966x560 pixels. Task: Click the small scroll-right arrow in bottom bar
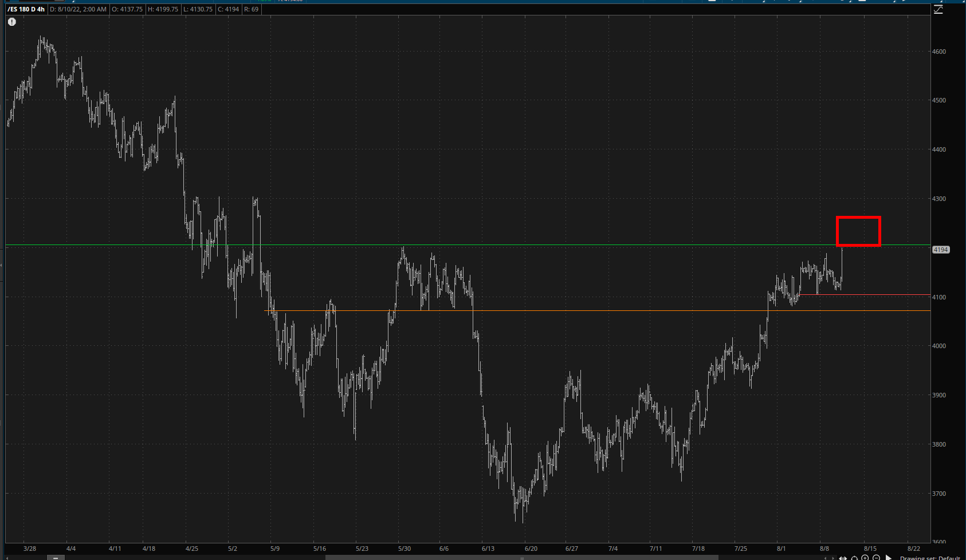tap(833, 558)
